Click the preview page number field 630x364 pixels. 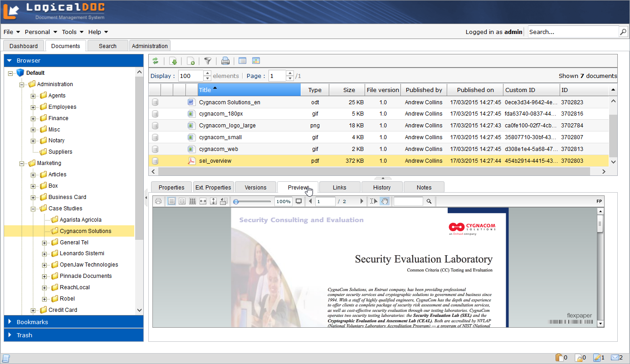tap(326, 201)
